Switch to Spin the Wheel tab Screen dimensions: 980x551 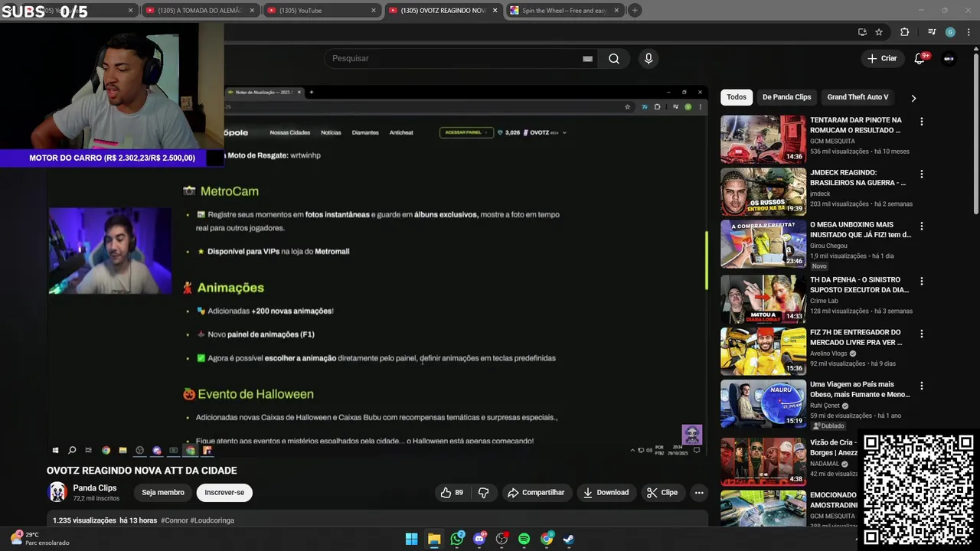pyautogui.click(x=564, y=11)
